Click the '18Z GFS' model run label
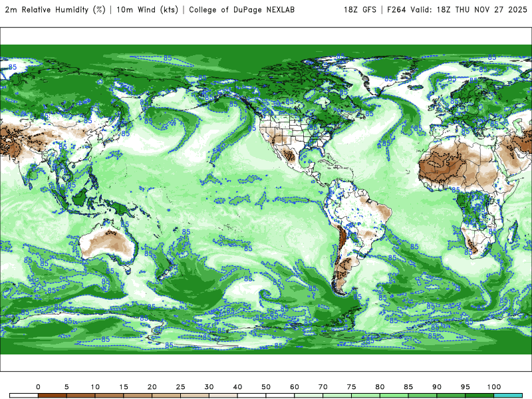Screen dimensions: 532x399 click(x=360, y=10)
